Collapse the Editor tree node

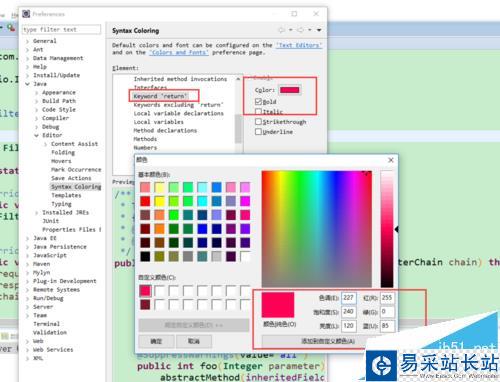pyautogui.click(x=37, y=135)
